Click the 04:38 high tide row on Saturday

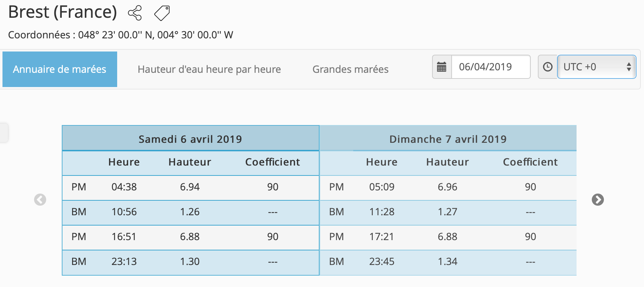click(x=190, y=187)
